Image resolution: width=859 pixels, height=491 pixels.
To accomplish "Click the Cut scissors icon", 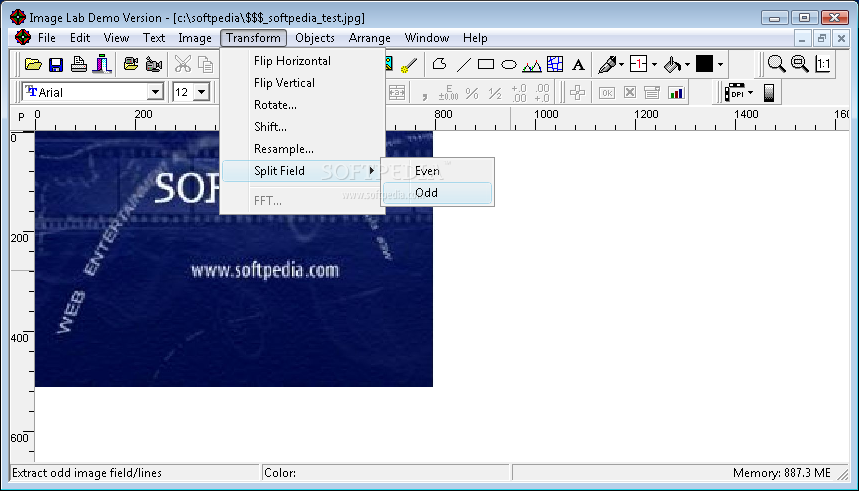I will [182, 65].
